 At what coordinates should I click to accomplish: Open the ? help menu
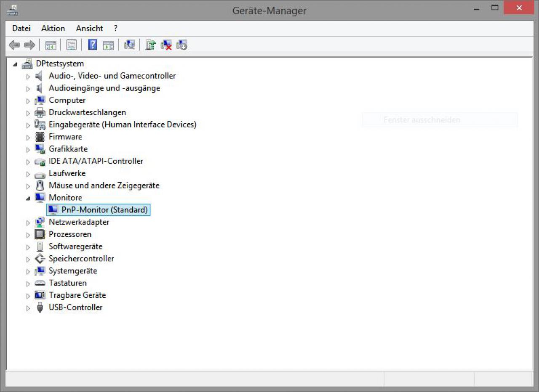(x=115, y=28)
